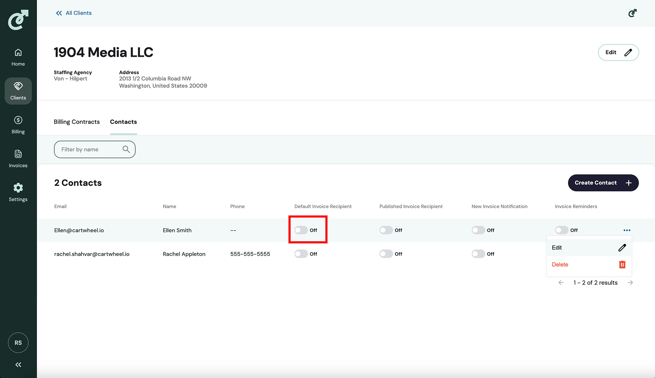Image resolution: width=655 pixels, height=378 pixels.
Task: Click the Create Contact button
Action: pos(603,183)
